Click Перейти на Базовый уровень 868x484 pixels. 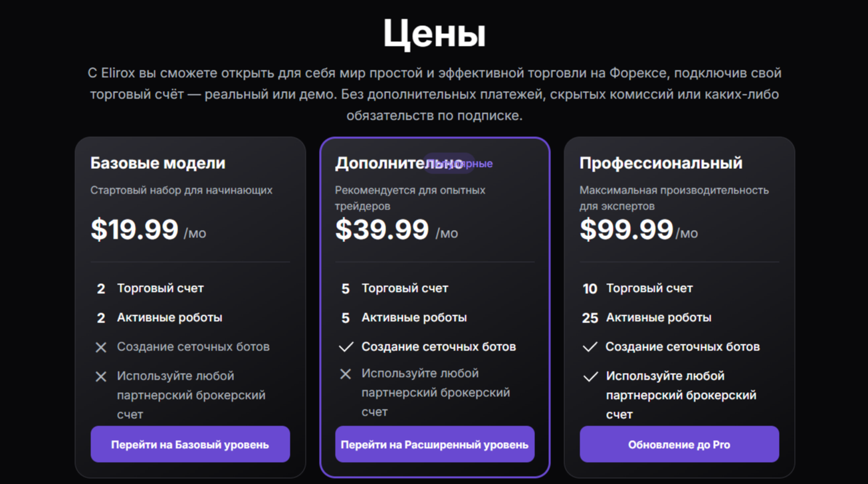click(190, 444)
